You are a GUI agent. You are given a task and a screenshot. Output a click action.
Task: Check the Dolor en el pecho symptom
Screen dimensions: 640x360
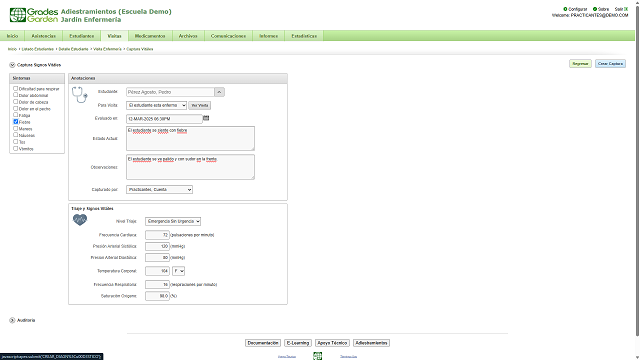16,109
